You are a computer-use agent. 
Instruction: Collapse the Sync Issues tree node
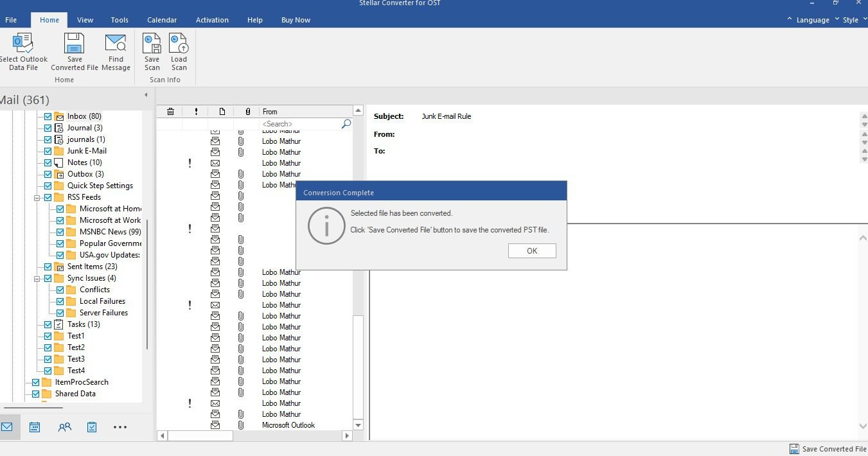37,279
